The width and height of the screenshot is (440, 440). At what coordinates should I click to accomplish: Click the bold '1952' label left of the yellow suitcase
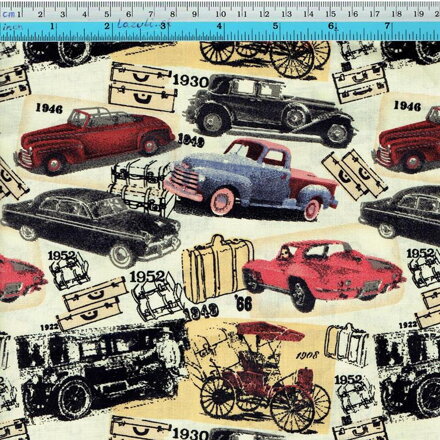(147, 276)
